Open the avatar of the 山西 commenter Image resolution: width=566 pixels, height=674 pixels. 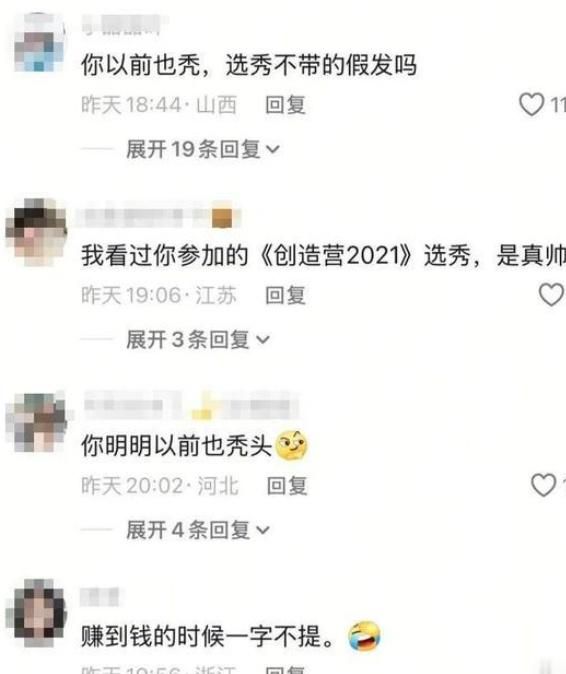pyautogui.click(x=39, y=42)
